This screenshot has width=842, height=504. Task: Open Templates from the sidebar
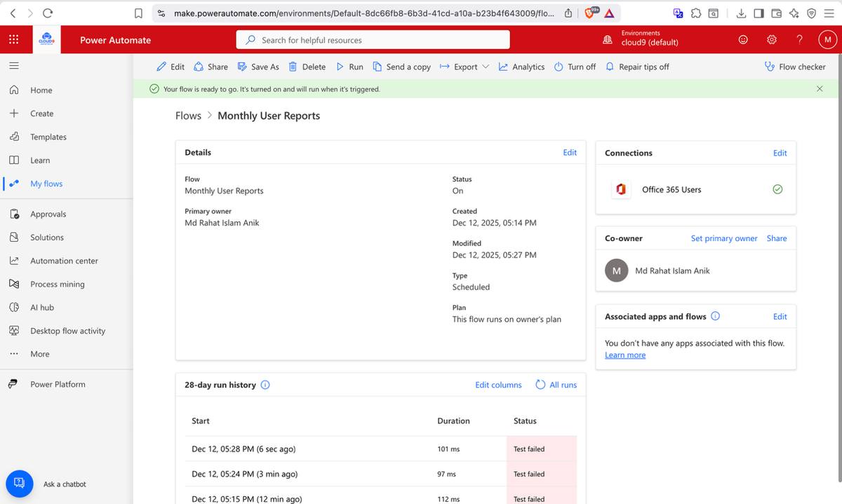[x=48, y=137]
